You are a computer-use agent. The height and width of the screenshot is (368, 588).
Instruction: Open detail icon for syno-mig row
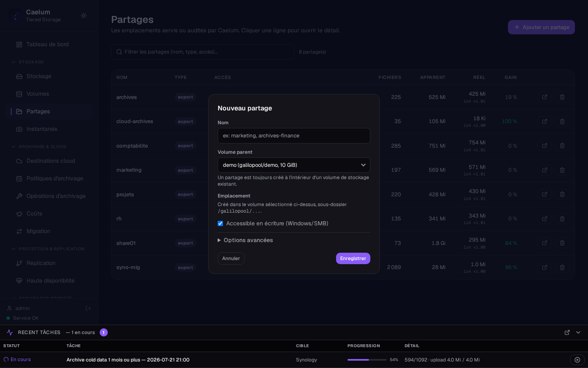click(x=545, y=267)
